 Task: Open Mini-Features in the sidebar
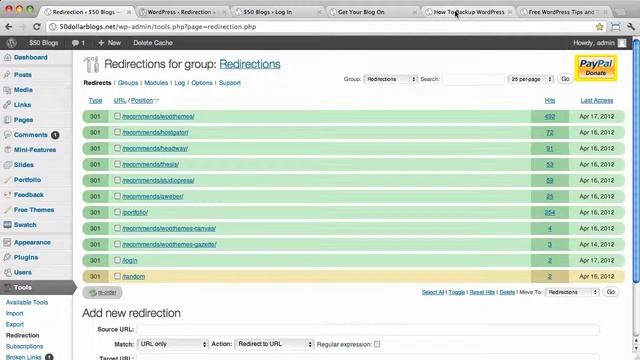(35, 150)
